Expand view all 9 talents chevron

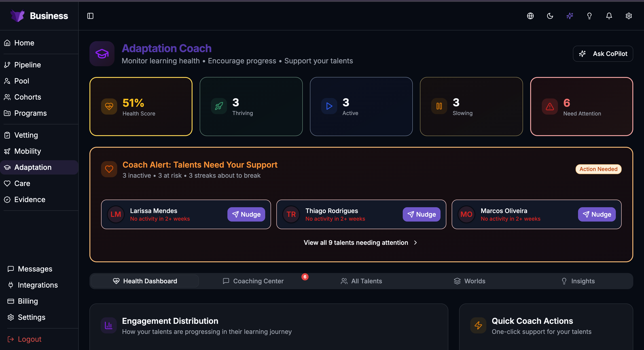pyautogui.click(x=415, y=242)
